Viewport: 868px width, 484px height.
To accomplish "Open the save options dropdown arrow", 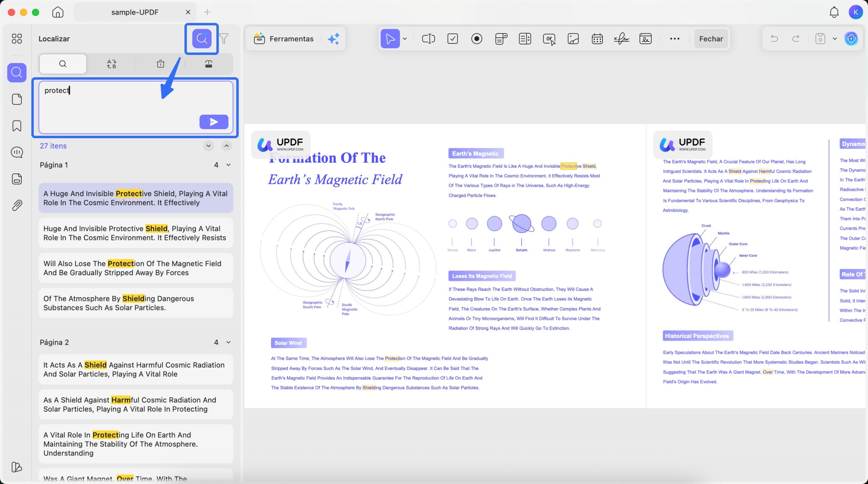I will [835, 39].
